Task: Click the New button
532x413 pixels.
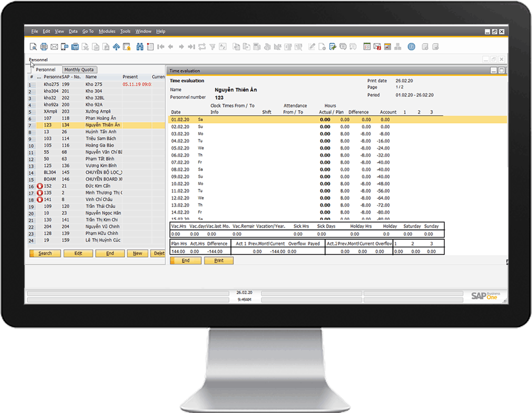Action: click(x=137, y=253)
